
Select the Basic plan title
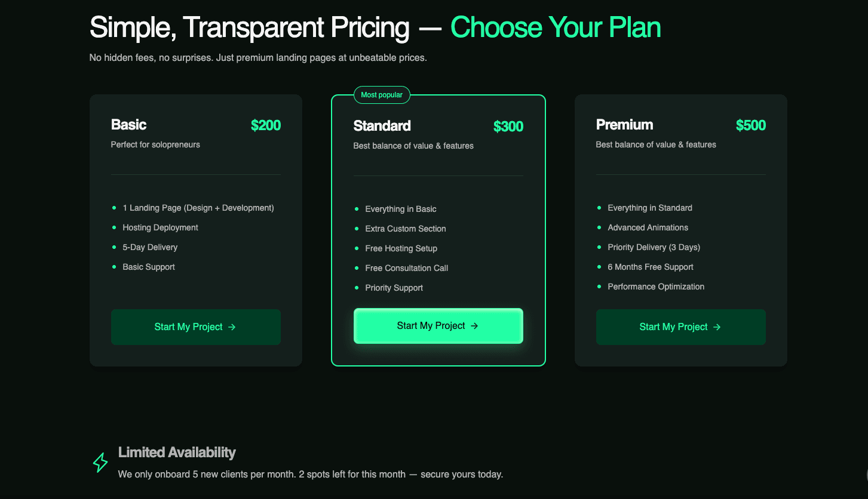coord(128,125)
